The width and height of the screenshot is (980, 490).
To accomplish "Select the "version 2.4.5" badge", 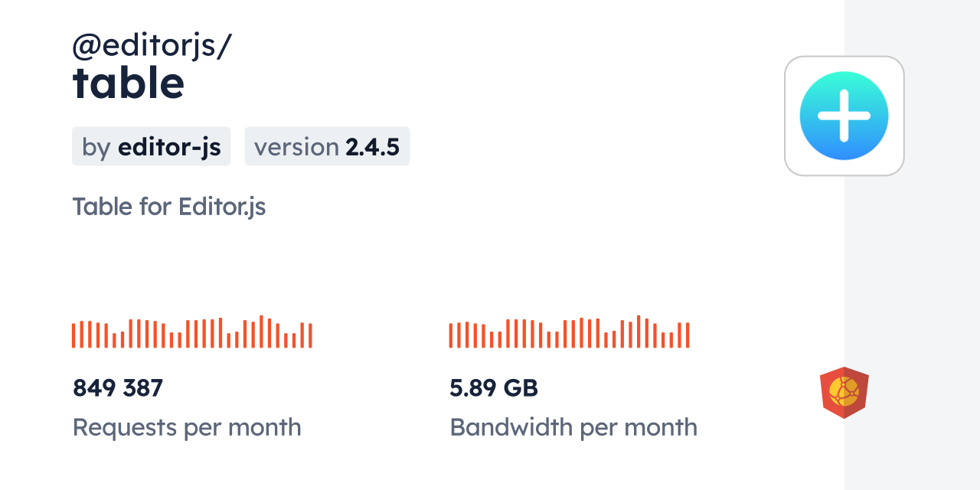I will pos(327,146).
